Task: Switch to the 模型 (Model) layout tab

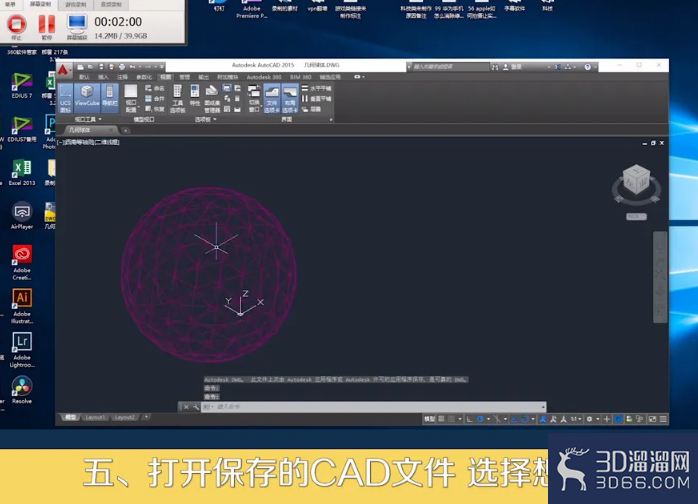Action: [70, 417]
